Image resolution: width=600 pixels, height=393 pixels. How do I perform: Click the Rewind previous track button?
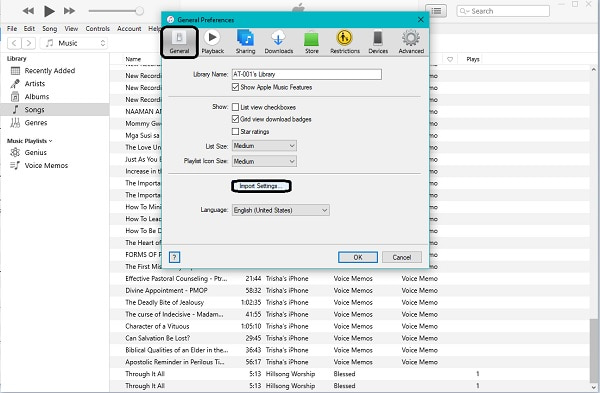pos(28,11)
